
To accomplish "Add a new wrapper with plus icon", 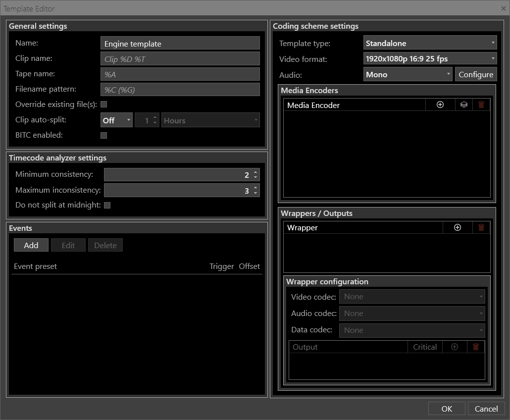I will pyautogui.click(x=457, y=227).
